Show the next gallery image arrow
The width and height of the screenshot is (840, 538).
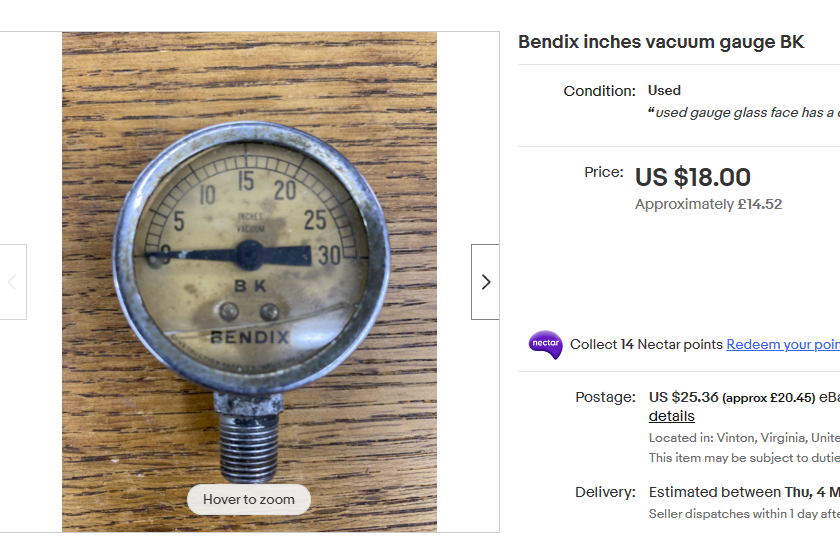tap(485, 282)
